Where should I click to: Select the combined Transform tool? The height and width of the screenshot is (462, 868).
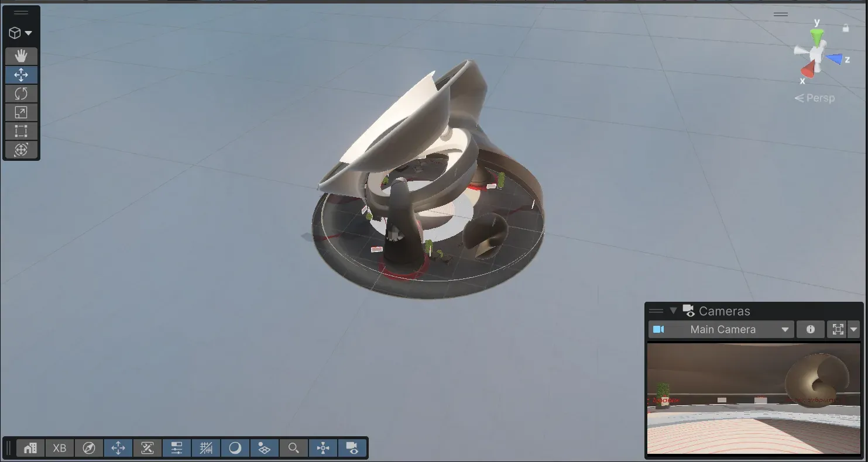(x=21, y=150)
